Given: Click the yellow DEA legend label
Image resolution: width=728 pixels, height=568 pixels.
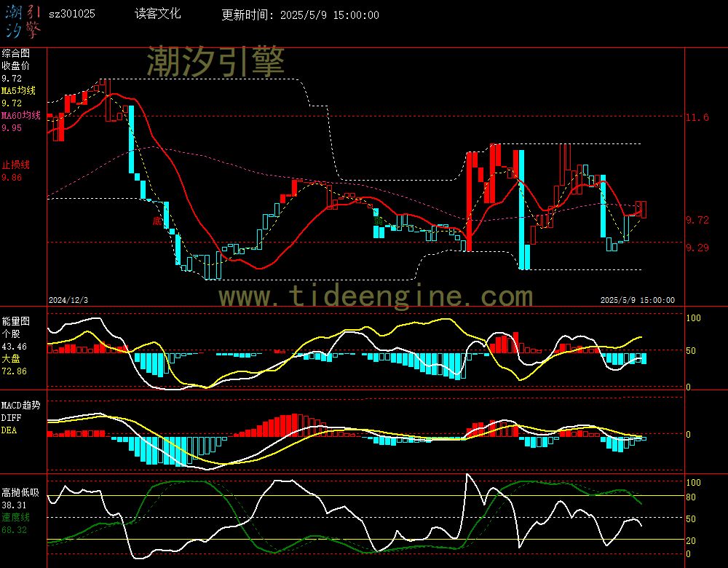Looking at the screenshot, I should (x=9, y=430).
